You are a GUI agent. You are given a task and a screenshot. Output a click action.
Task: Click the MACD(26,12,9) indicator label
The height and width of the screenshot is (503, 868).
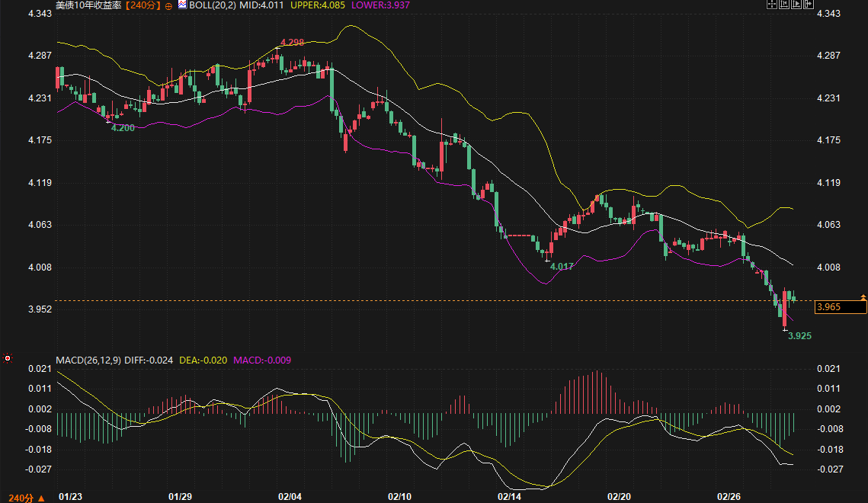88,360
